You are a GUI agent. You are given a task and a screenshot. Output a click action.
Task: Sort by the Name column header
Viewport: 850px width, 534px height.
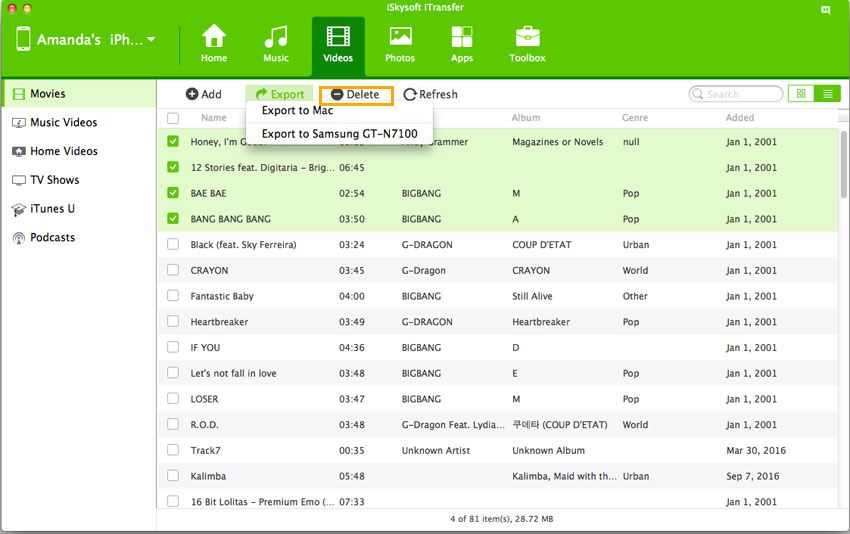[214, 118]
